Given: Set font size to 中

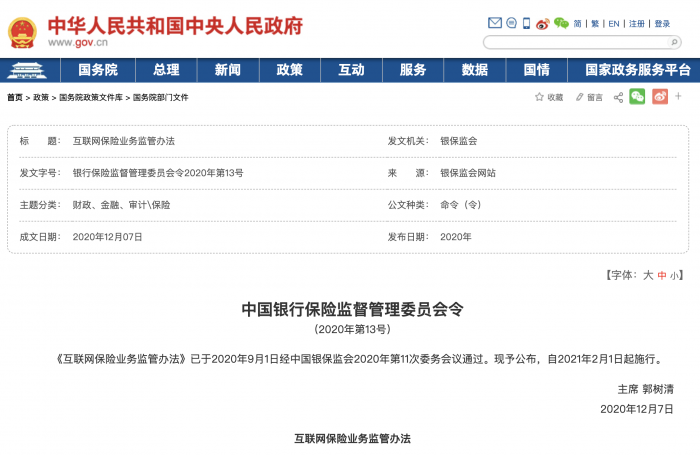Looking at the screenshot, I should 662,276.
